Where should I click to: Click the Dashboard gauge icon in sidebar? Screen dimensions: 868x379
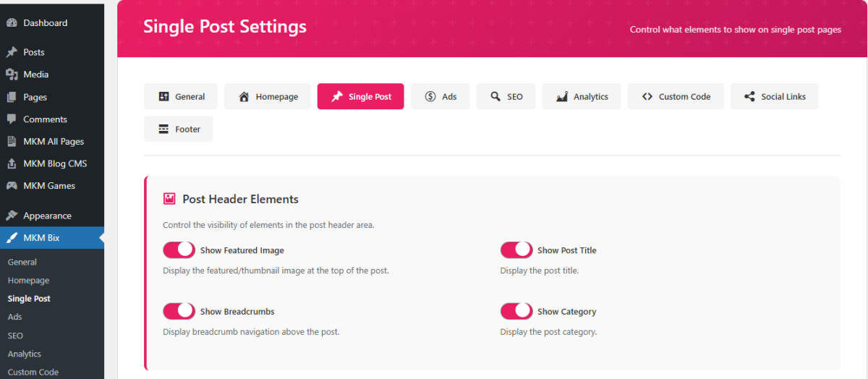click(x=12, y=23)
